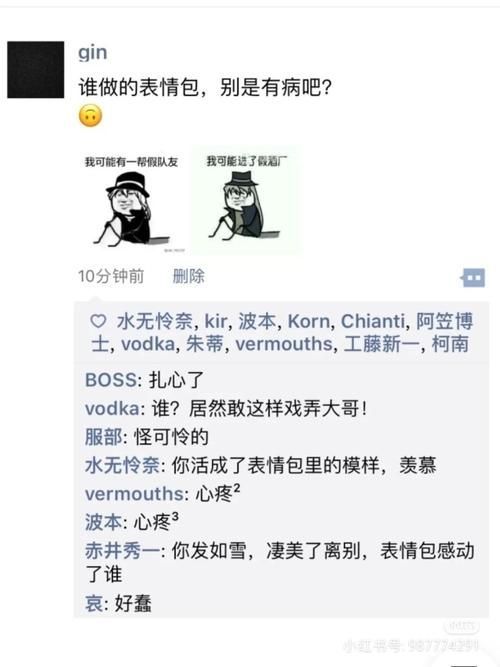
Task: Open the comment and like popup icon
Action: [x=473, y=277]
